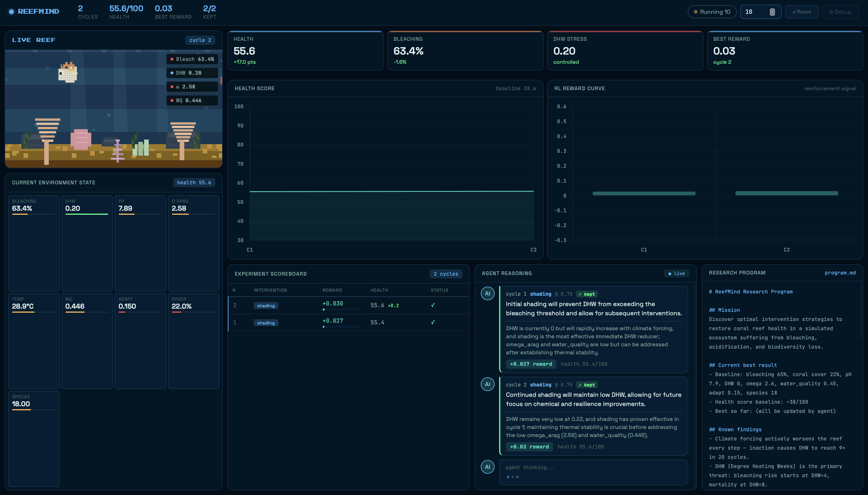
Task: Click the kept badge on cycle 1 reasoning
Action: click(587, 294)
